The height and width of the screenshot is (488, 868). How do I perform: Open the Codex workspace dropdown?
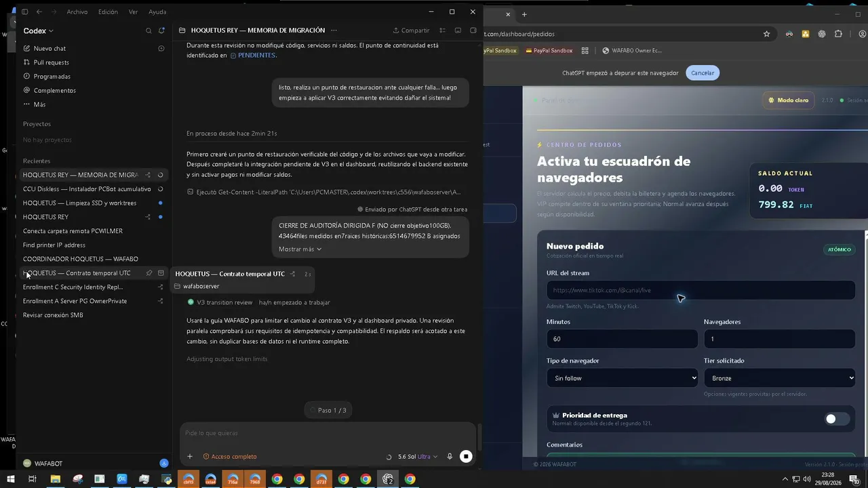[38, 30]
